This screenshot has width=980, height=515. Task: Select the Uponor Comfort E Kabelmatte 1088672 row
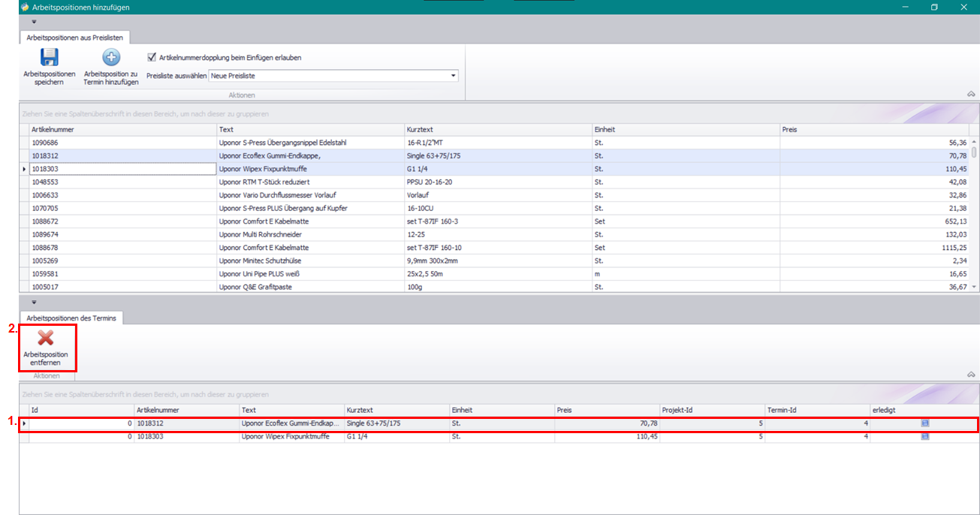coord(300,221)
